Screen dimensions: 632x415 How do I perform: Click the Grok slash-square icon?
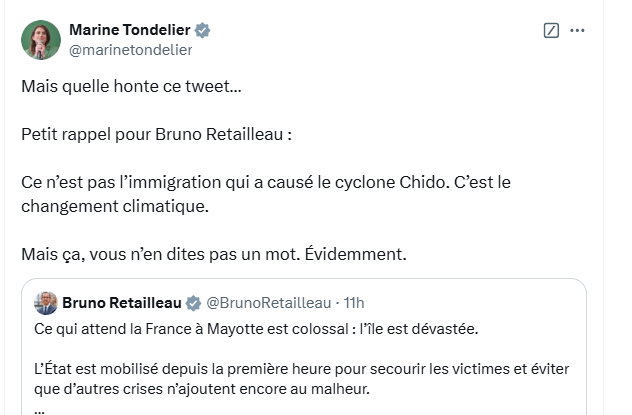coord(550,30)
